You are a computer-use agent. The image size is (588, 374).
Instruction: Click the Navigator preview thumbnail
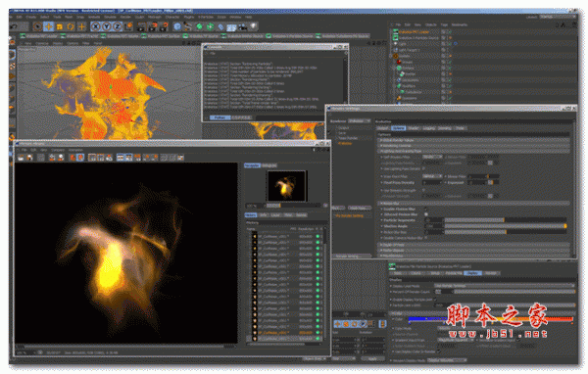tap(286, 186)
